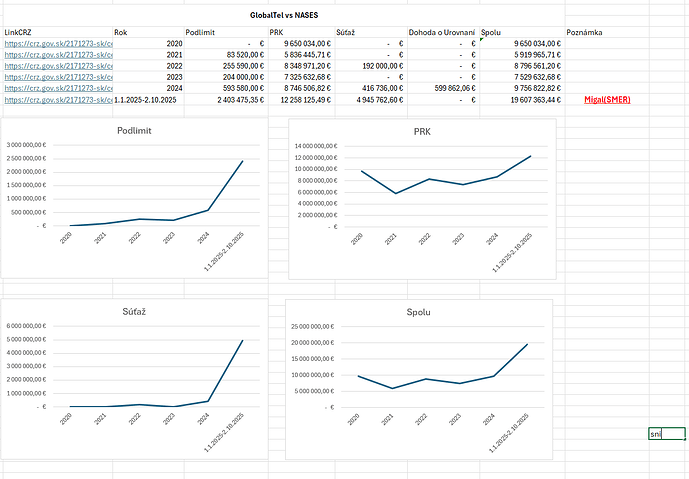689x479 pixels.
Task: Click the red Migal(SMER) note link
Action: pyautogui.click(x=607, y=100)
